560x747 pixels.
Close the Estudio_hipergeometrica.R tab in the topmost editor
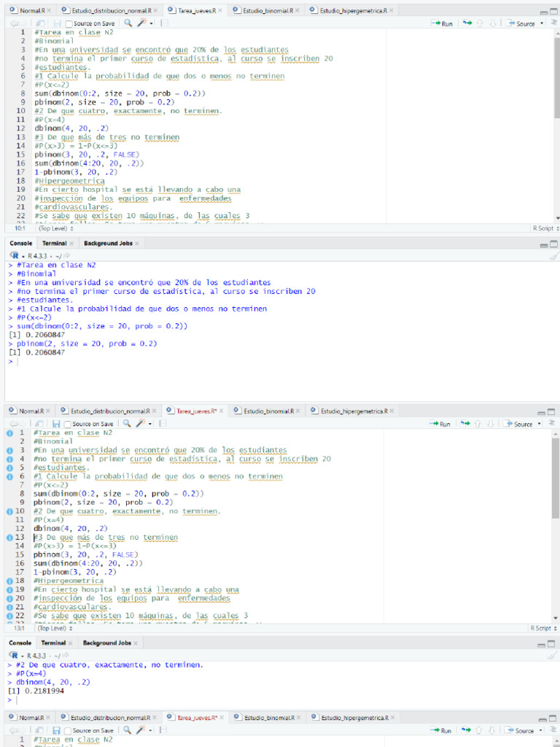[x=392, y=11]
